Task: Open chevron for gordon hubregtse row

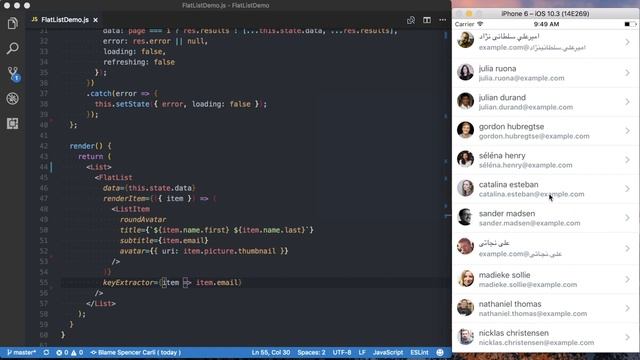Action: 627,131
